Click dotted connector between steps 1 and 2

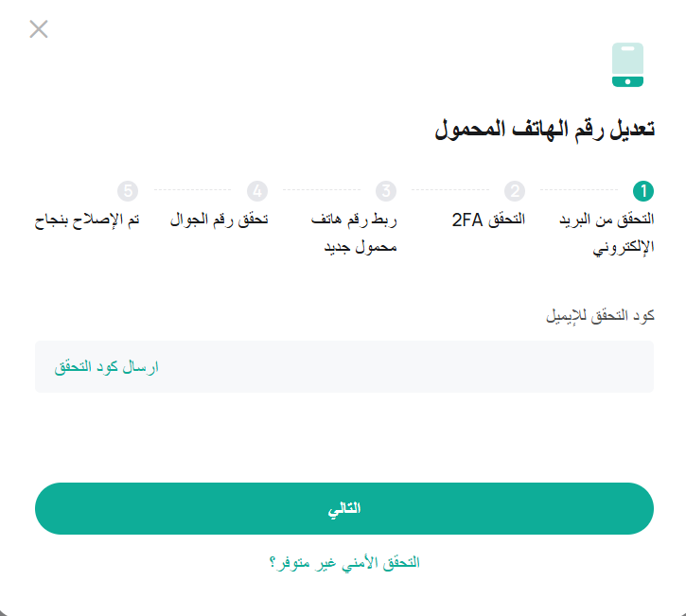point(579,190)
